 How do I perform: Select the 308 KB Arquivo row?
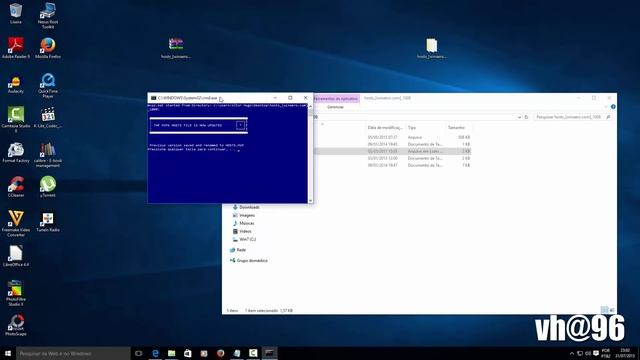click(393, 138)
